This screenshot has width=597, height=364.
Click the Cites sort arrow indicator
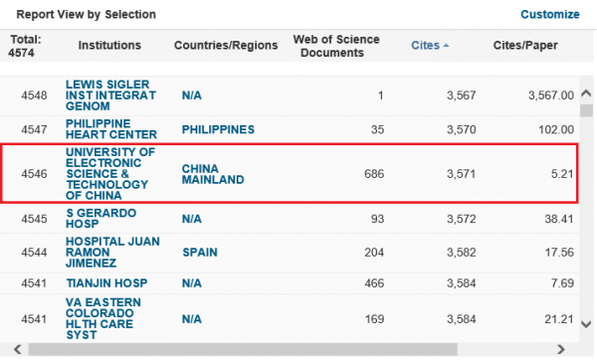pyautogui.click(x=446, y=46)
